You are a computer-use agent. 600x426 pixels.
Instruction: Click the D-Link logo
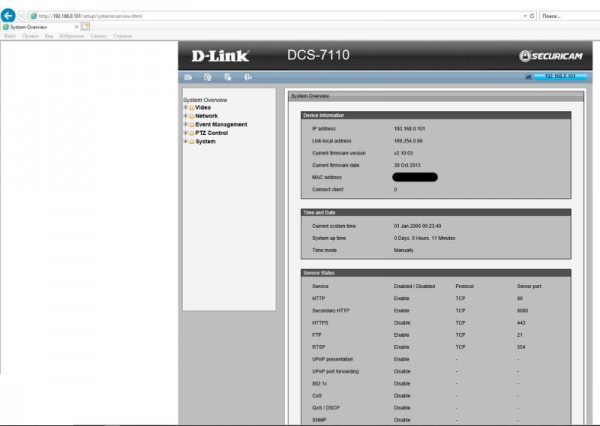point(220,56)
